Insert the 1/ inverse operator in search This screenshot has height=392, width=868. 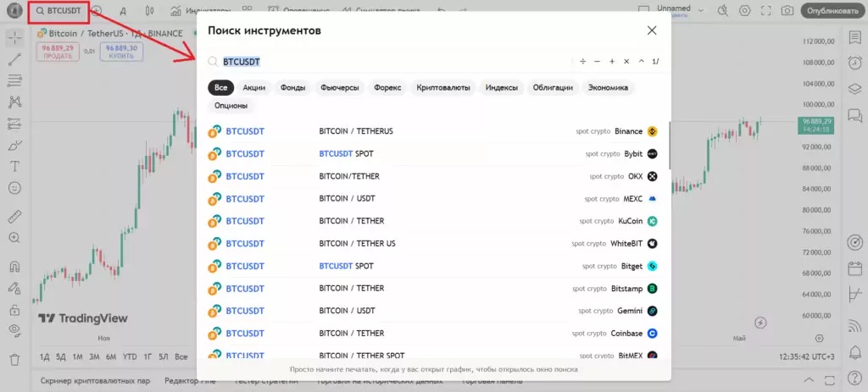pos(656,61)
